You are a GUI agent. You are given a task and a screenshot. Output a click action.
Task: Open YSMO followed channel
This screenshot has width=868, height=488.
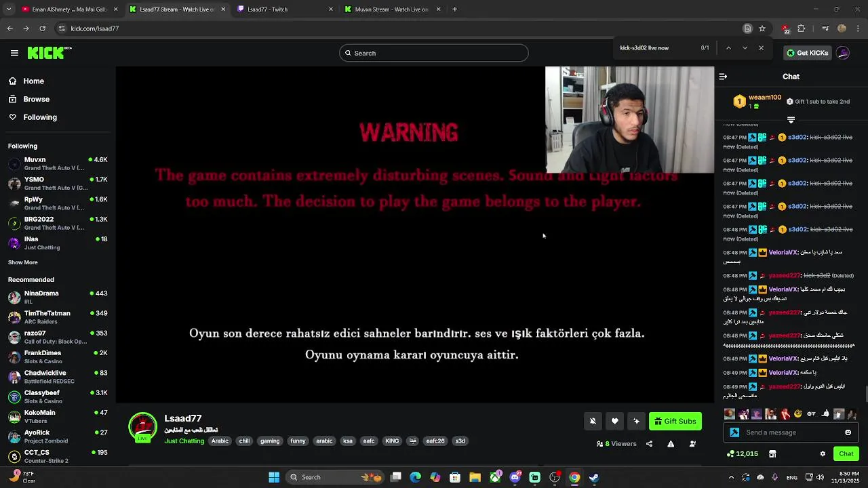58,183
